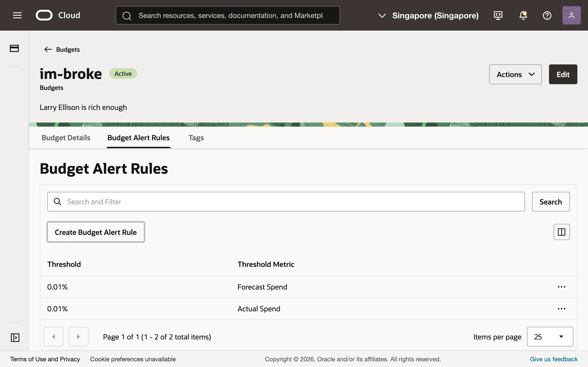The height and width of the screenshot is (367, 588).
Task: Launch Cloud Shell monitor icon
Action: (498, 15)
